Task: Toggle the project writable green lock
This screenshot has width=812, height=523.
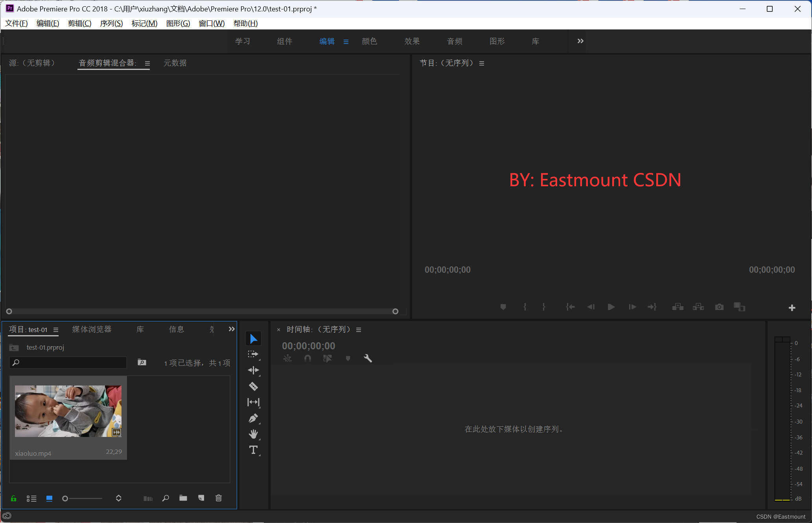Action: (14, 498)
